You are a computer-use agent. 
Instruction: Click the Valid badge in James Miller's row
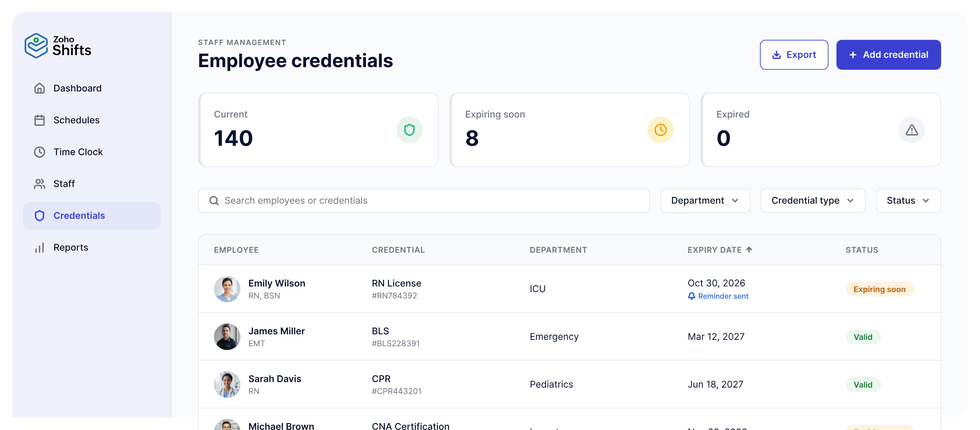863,337
